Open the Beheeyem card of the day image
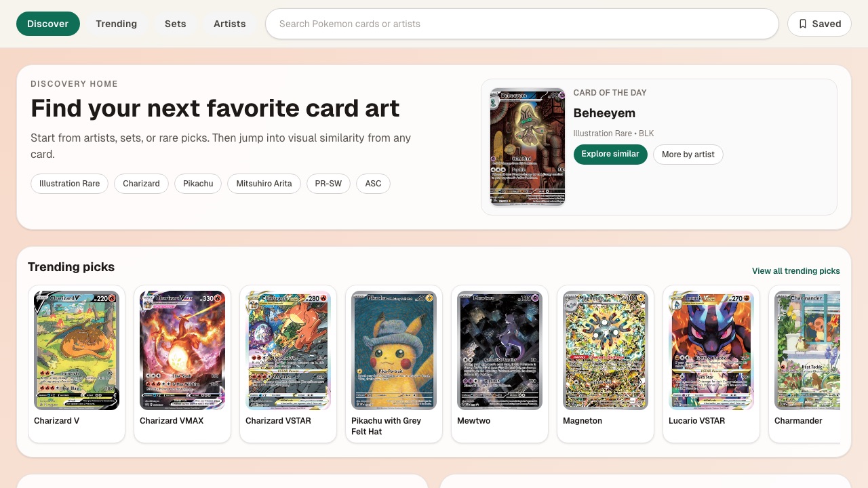 click(528, 146)
